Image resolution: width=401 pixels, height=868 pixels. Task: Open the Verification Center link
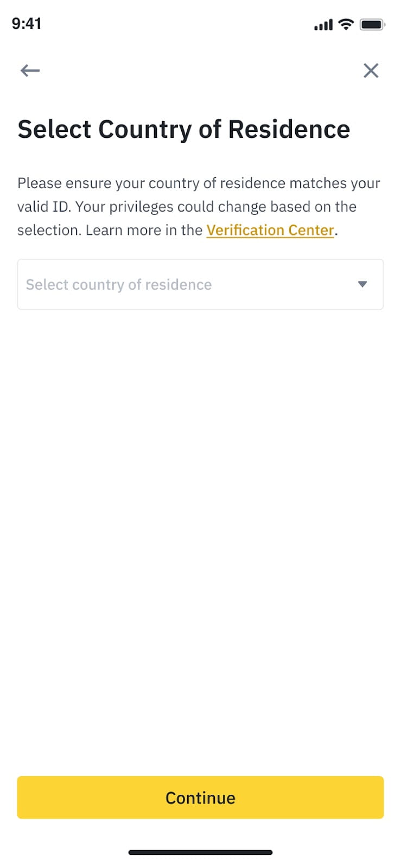tap(270, 230)
